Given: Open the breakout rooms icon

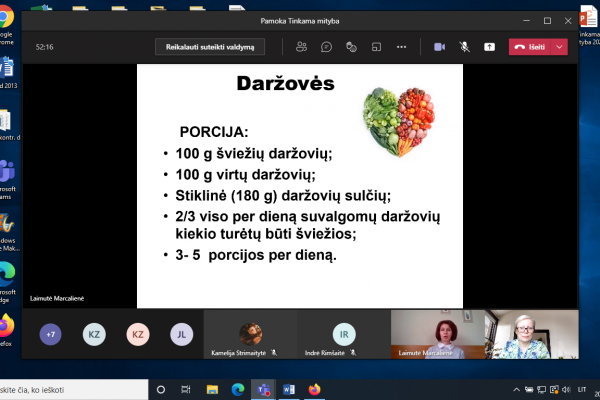Looking at the screenshot, I should pos(376,47).
